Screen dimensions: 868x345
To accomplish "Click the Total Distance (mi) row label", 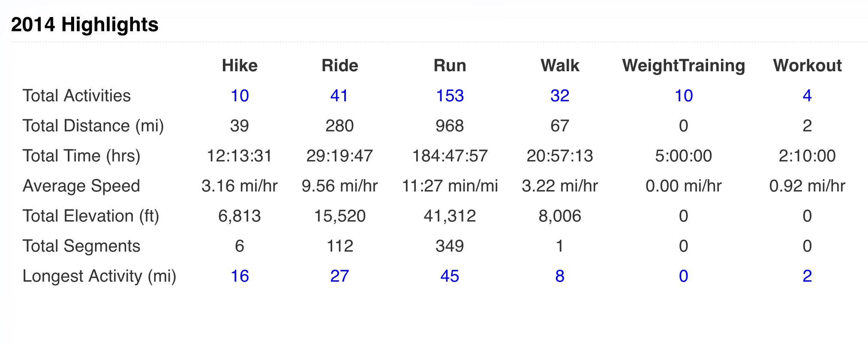I will (x=93, y=126).
